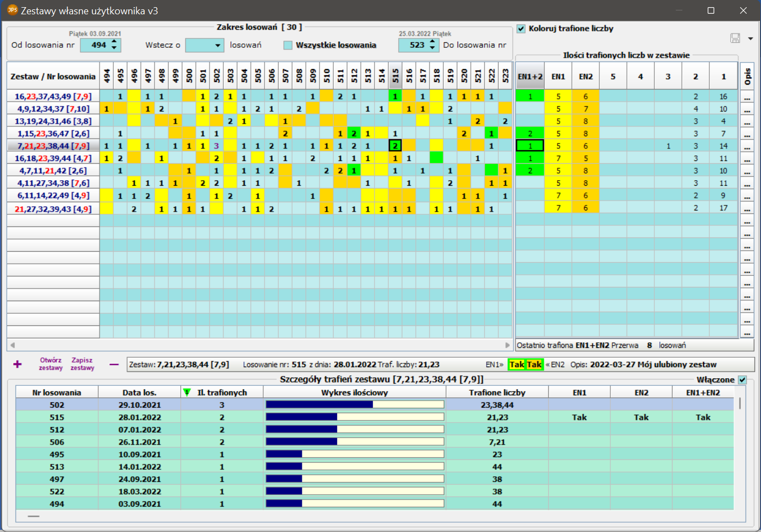This screenshot has width=761, height=532.
Task: Click the save diskette icon
Action: pos(735,38)
